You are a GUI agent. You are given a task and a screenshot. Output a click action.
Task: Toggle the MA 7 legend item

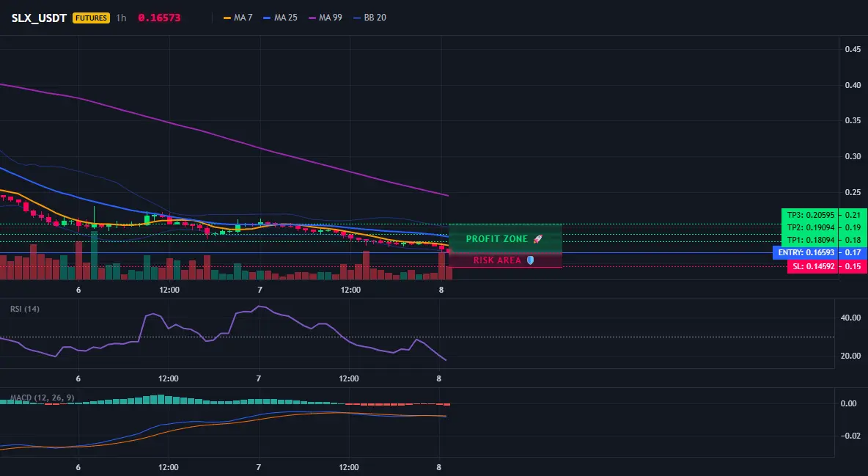tap(238, 18)
